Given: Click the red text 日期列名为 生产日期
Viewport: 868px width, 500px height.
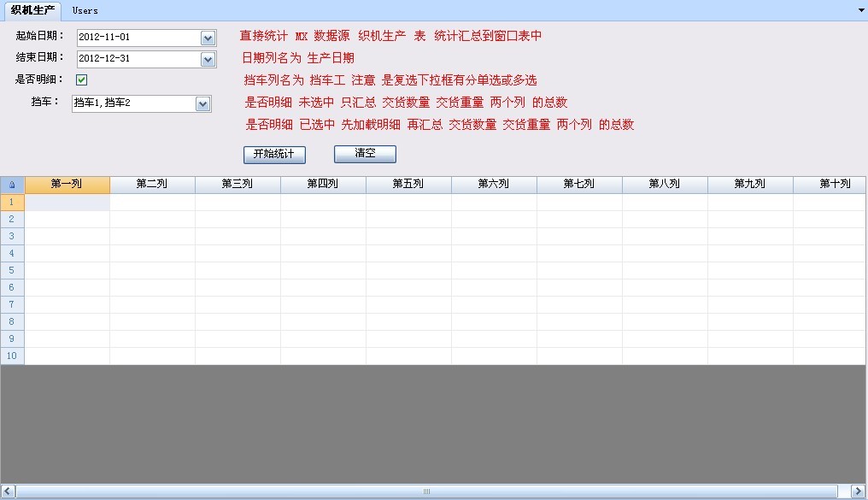Looking at the screenshot, I should 298,58.
